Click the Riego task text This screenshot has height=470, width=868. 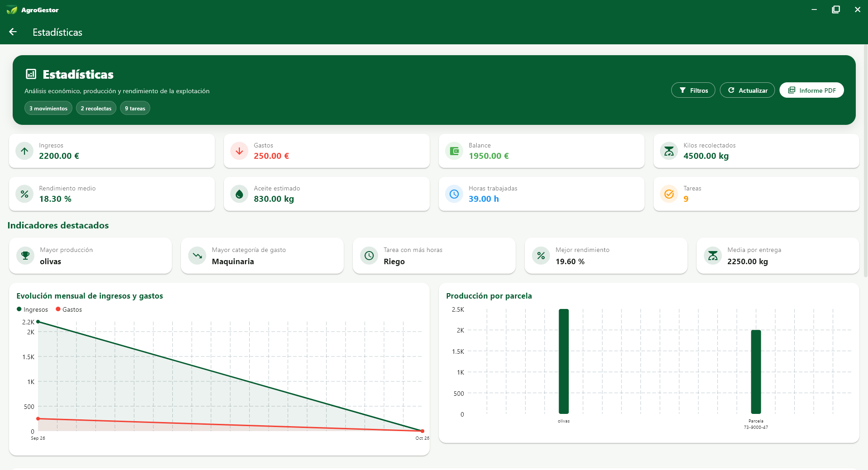point(394,261)
